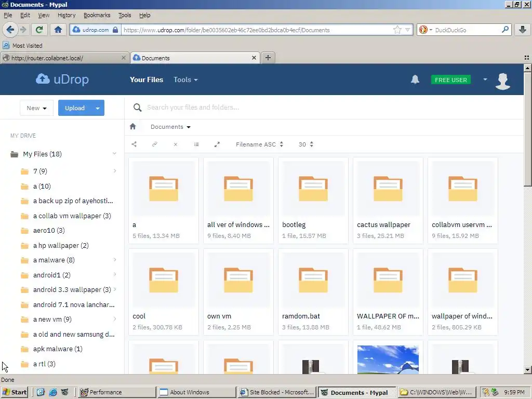Open the File menu
The height and width of the screenshot is (399, 532).
pos(8,15)
